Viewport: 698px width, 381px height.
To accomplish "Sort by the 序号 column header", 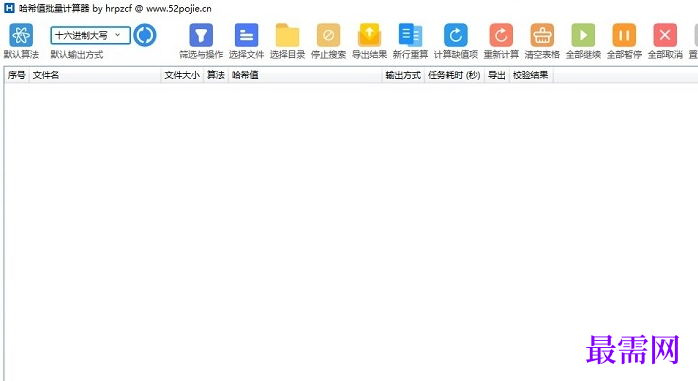I will [x=16, y=75].
